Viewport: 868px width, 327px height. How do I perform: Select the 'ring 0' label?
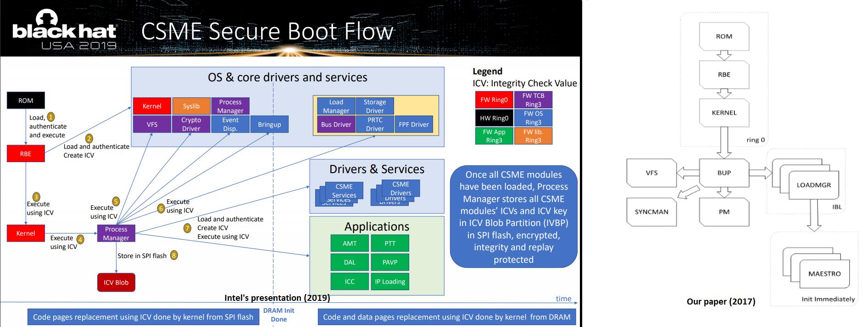tap(756, 140)
